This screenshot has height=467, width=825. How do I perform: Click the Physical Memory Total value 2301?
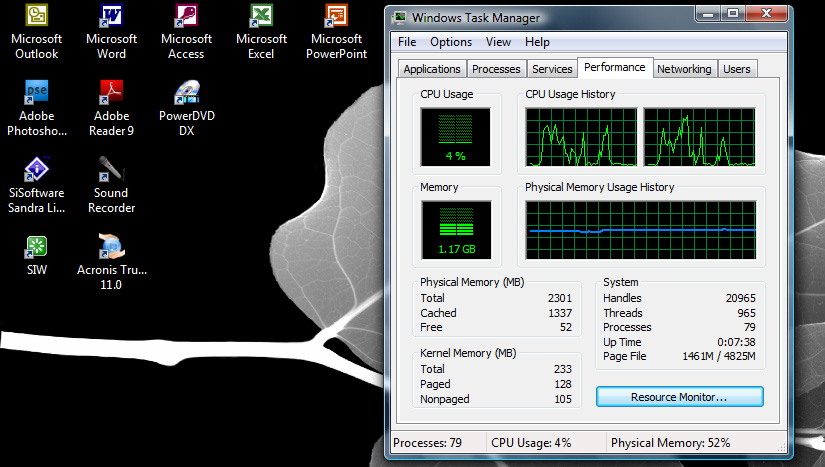tap(560, 298)
